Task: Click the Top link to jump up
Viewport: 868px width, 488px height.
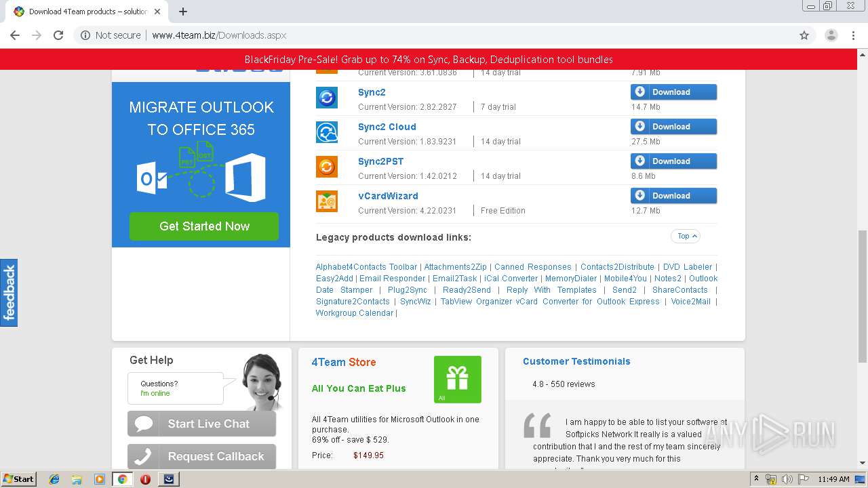Action: pyautogui.click(x=686, y=236)
